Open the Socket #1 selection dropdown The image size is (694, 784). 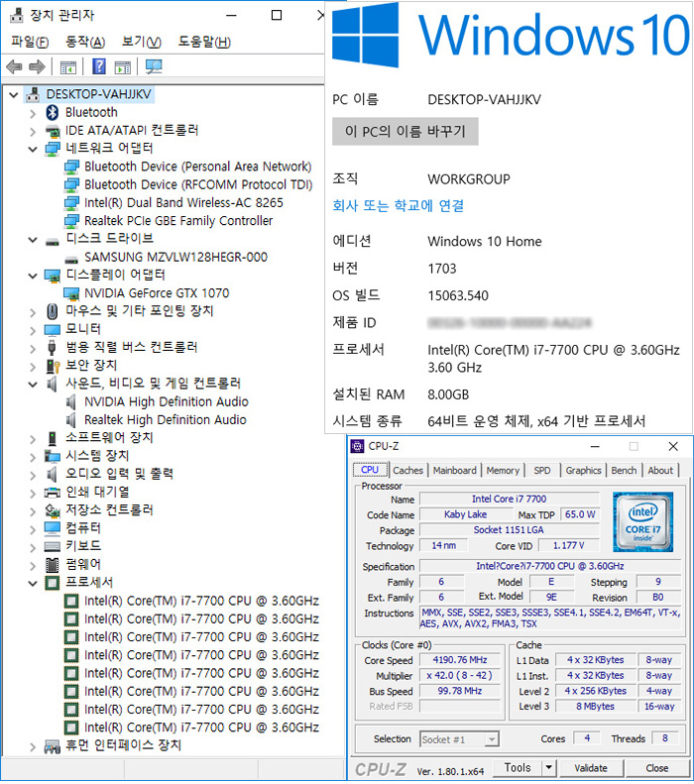[x=492, y=738]
